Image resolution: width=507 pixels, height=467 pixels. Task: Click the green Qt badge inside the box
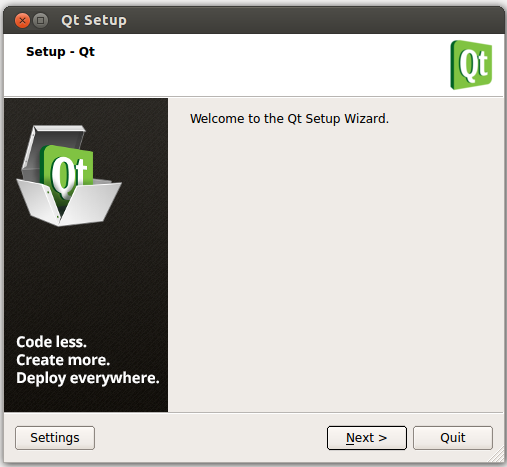67,173
